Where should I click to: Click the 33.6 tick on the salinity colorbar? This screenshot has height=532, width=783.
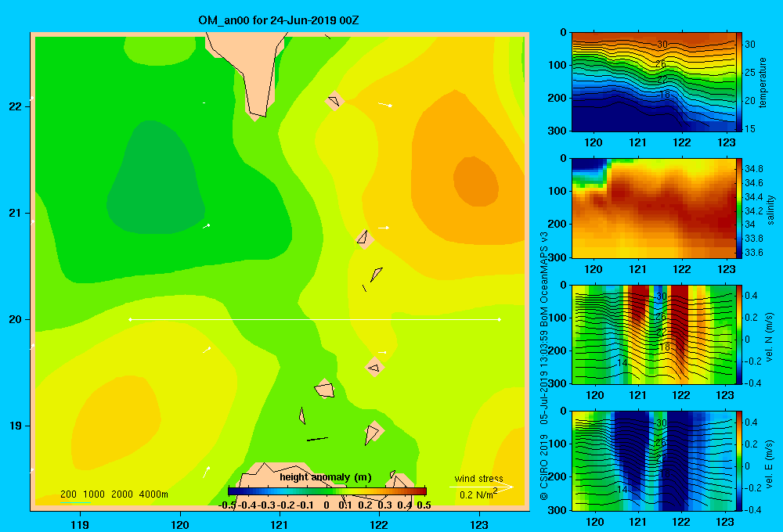pos(753,253)
